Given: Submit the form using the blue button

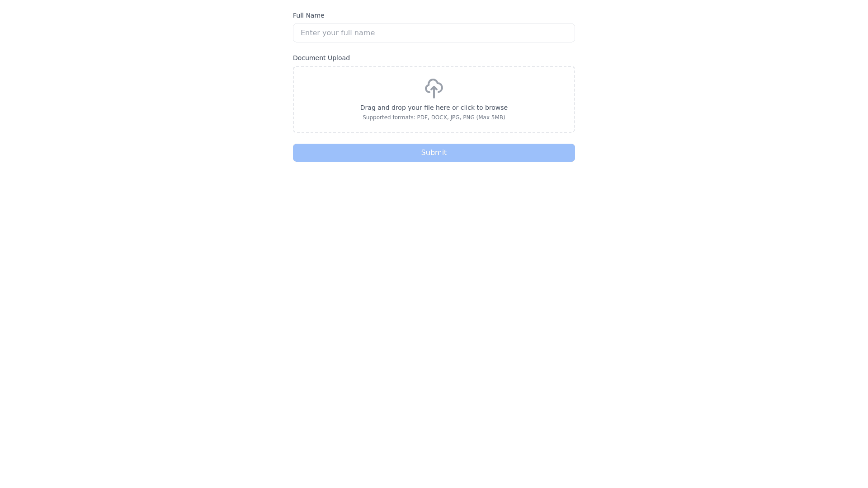Looking at the screenshot, I should click(x=434, y=153).
